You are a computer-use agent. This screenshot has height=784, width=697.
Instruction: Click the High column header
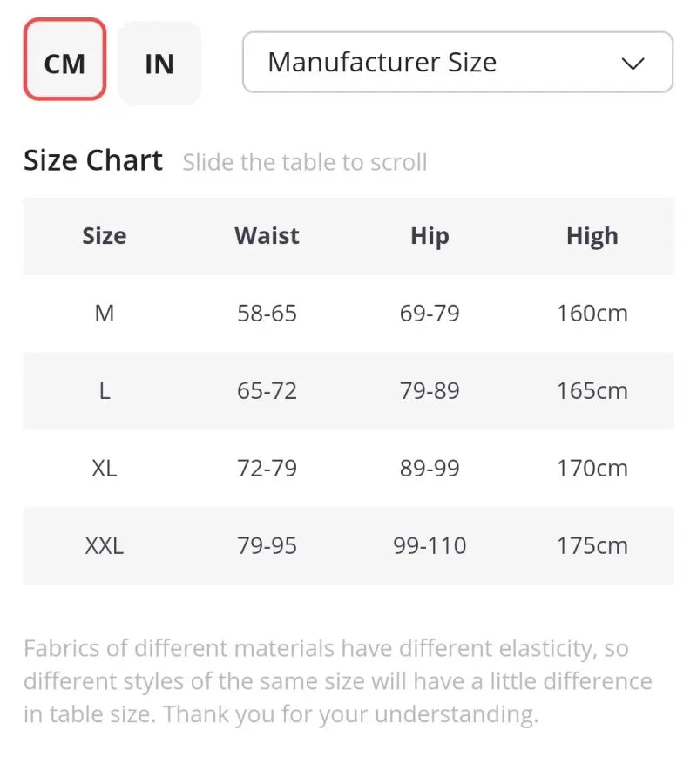592,236
